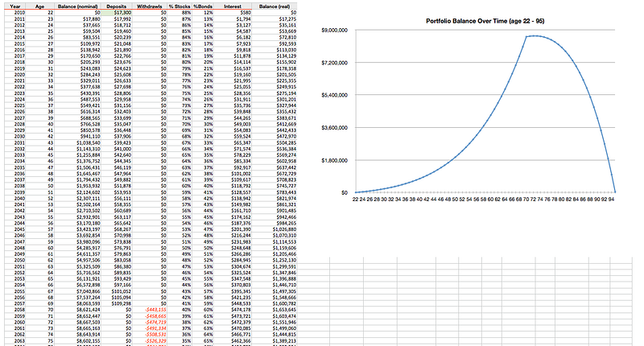Click nominal balance cell $1,953,932
Viewport: 644px width, 346px height.
coord(78,186)
